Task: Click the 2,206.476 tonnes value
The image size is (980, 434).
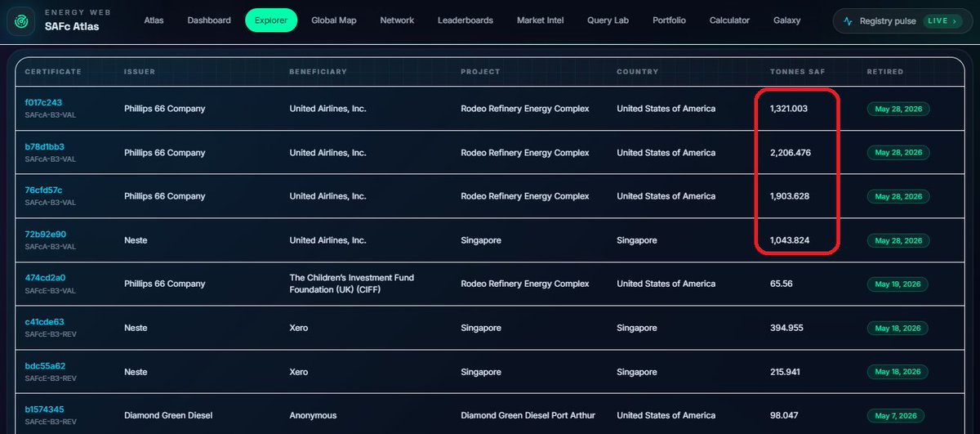Action: click(x=791, y=153)
